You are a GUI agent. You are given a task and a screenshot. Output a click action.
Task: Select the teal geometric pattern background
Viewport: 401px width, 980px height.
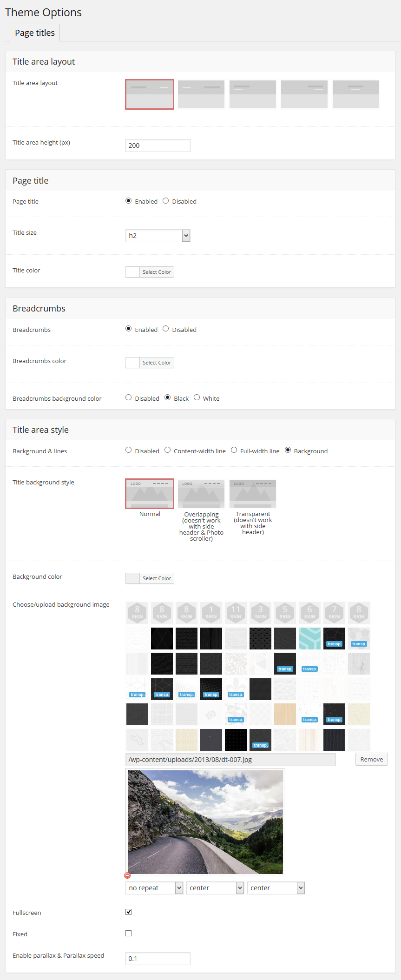point(309,638)
